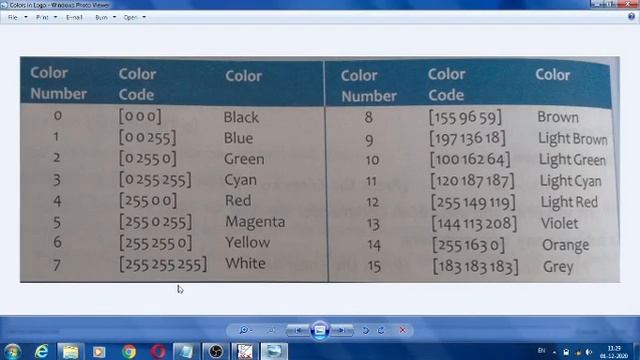Click the "Yellow" color name
The image size is (640, 360).
[247, 242]
